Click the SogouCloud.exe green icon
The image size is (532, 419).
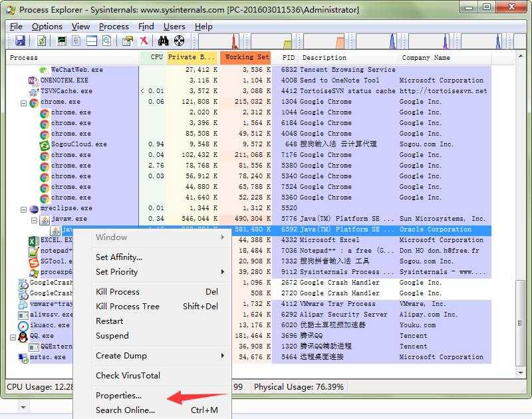45,144
